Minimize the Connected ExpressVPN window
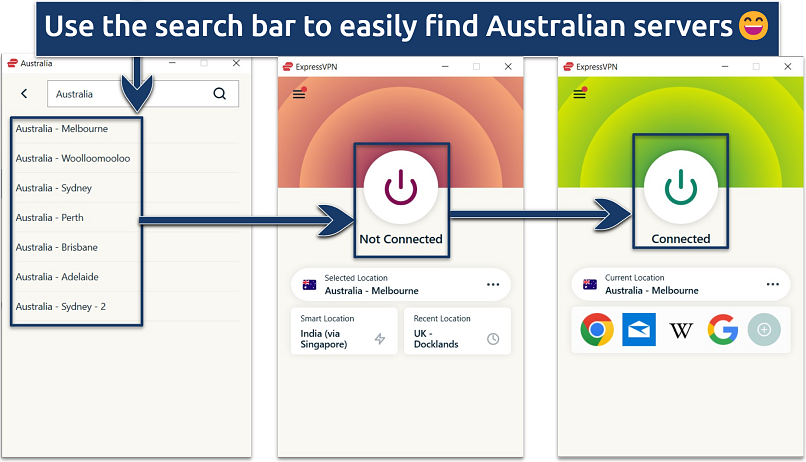This screenshot has width=806, height=462. (x=725, y=66)
